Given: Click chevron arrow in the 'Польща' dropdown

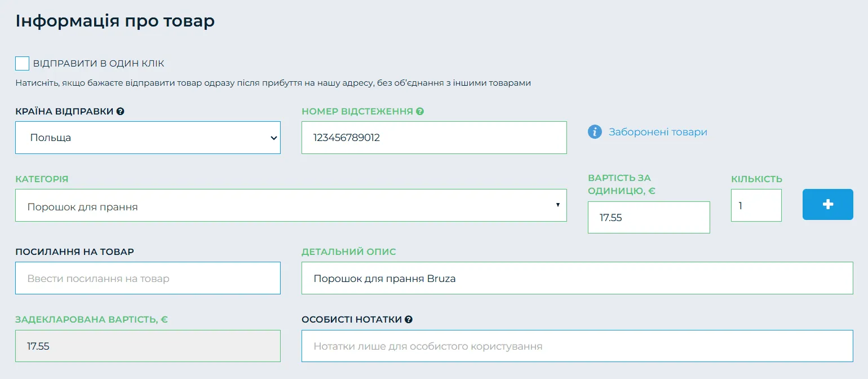Looking at the screenshot, I should 274,138.
